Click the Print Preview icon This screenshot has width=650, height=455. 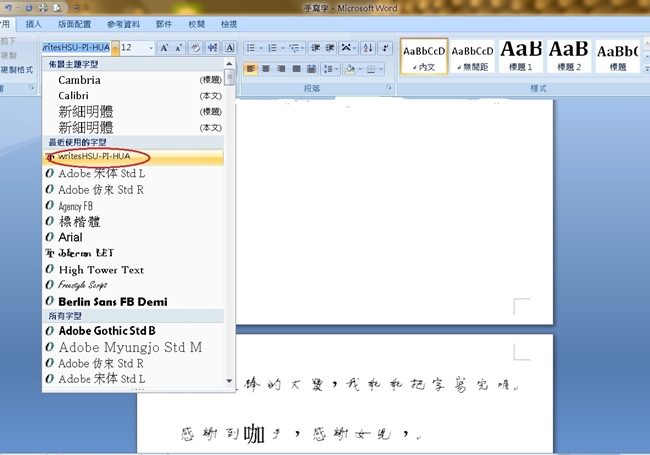[x=58, y=7]
